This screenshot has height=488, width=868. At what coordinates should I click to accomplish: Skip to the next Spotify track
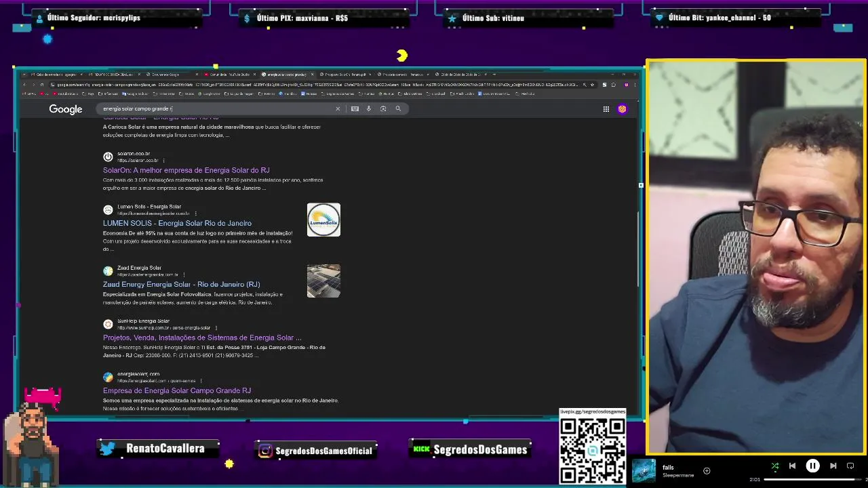click(x=833, y=466)
